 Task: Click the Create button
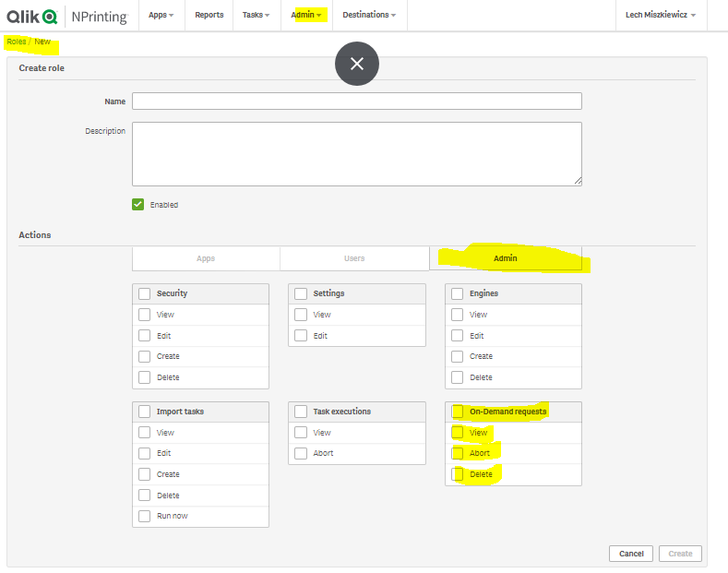click(x=680, y=554)
